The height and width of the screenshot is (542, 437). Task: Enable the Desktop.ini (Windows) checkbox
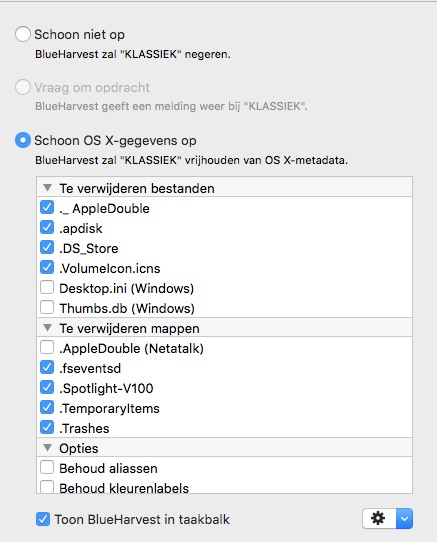tap(47, 287)
